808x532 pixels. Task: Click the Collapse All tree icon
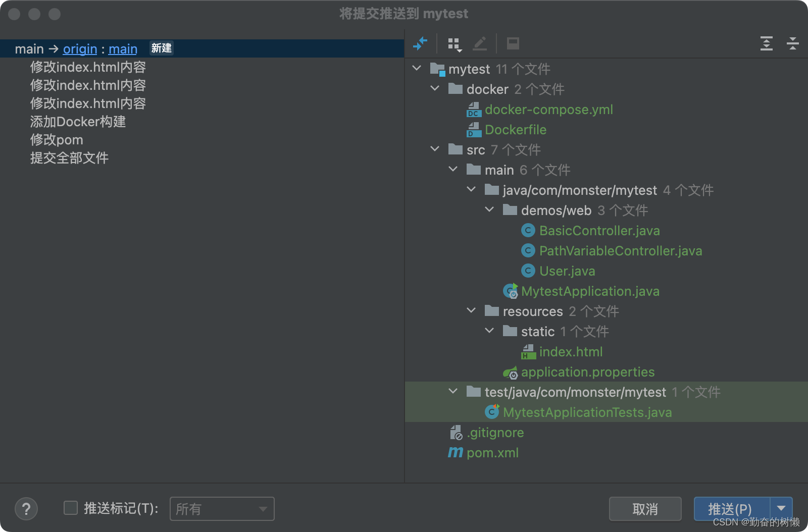(x=793, y=44)
